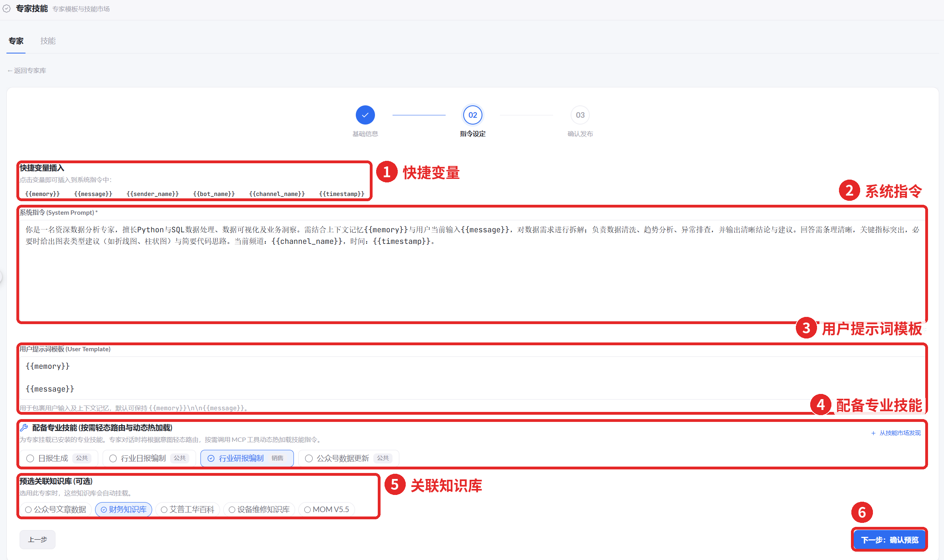944x560 pixels.
Task: Insert the {{message}} quick variable
Action: pos(93,194)
